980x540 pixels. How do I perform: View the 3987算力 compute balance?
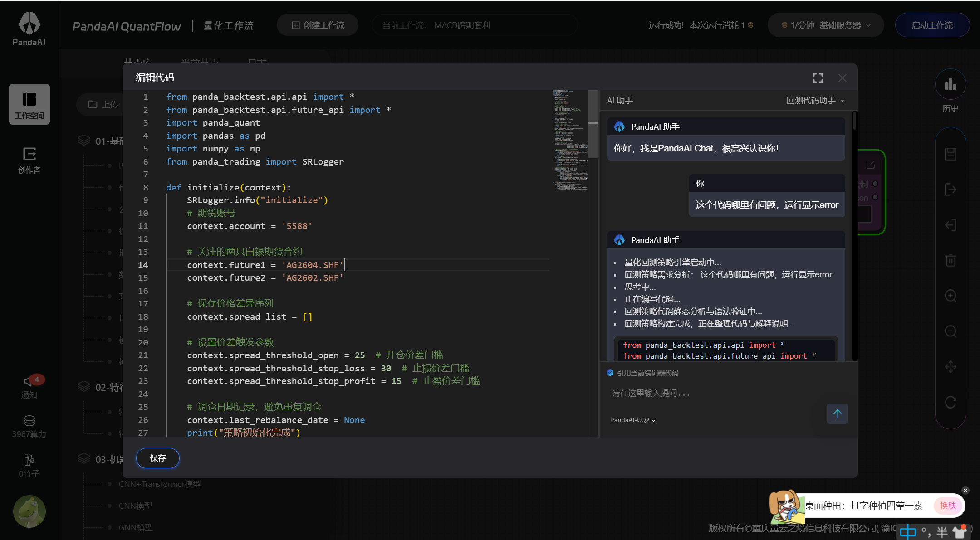(29, 427)
